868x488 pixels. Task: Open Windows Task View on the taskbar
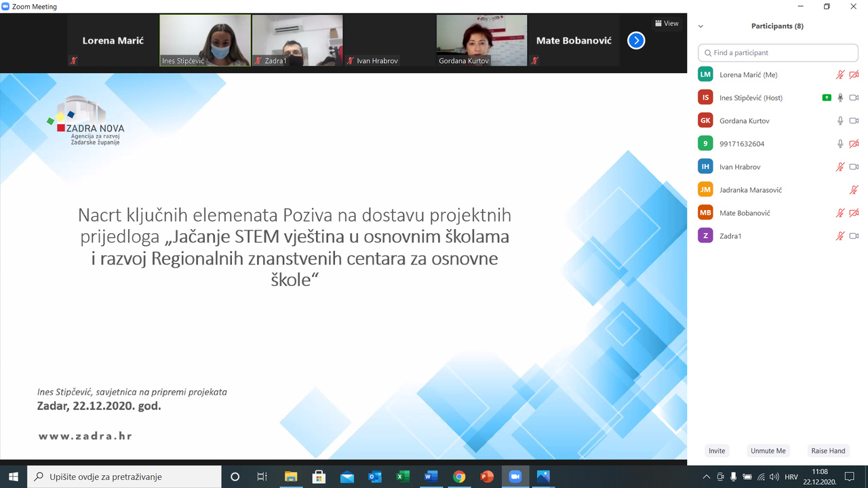262,476
